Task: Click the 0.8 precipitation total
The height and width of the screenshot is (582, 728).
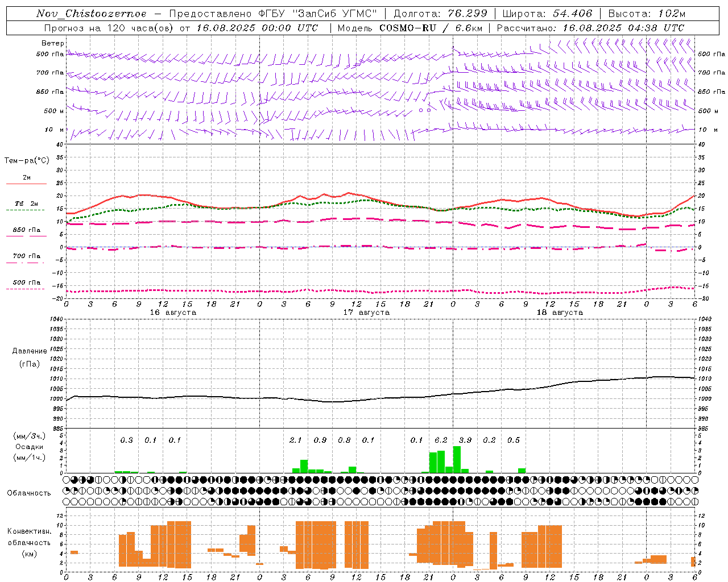Action: click(x=344, y=440)
